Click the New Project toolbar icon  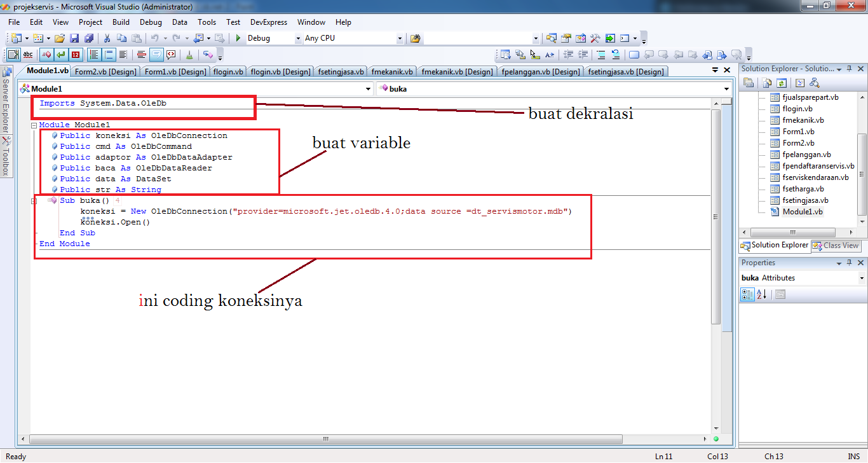[15, 38]
